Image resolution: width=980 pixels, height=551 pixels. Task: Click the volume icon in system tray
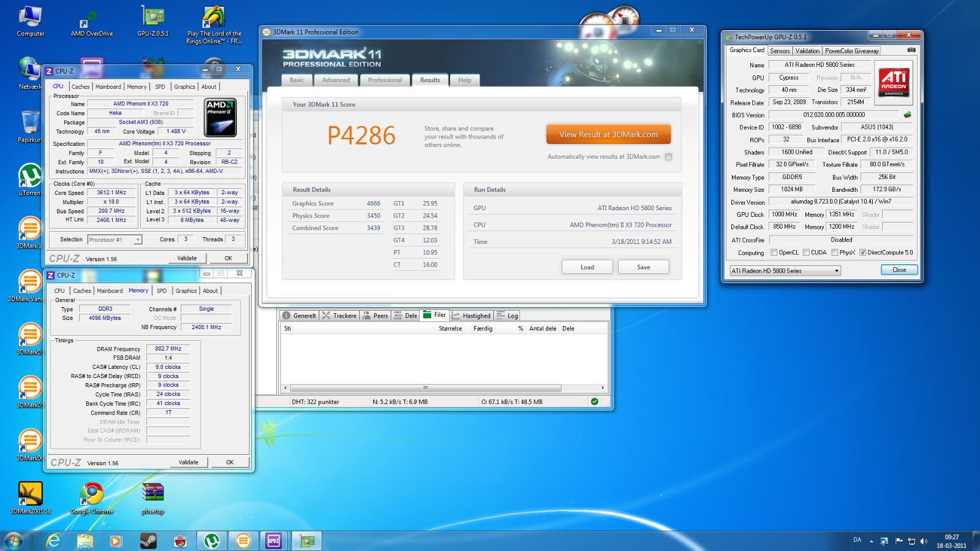click(x=924, y=541)
